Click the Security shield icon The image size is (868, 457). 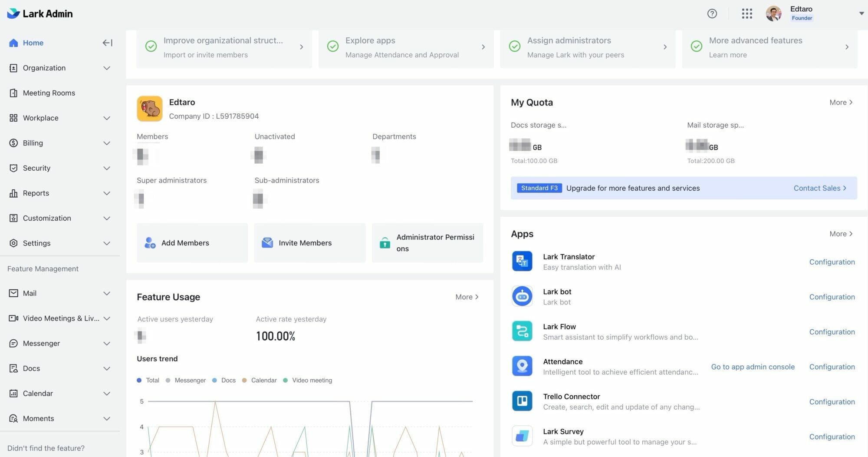tap(13, 168)
